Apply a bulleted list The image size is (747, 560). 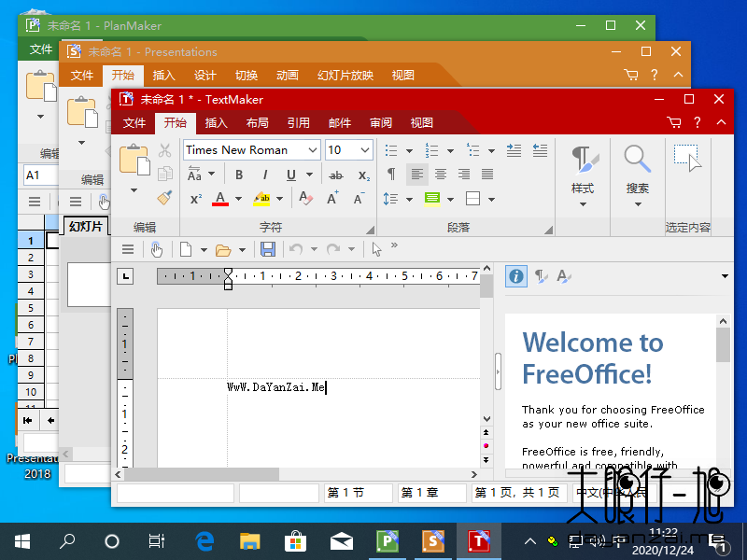pos(391,150)
